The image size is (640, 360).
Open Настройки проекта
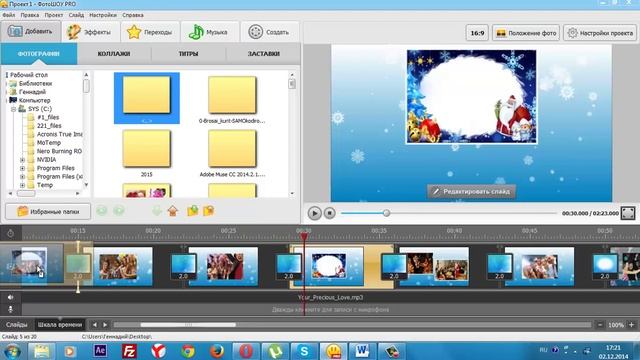600,33
